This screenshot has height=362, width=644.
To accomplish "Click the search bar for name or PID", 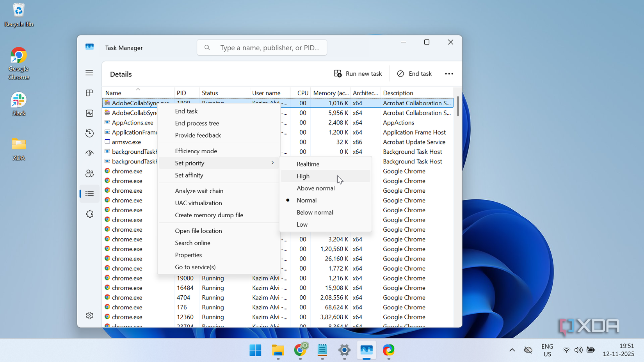I will [262, 47].
